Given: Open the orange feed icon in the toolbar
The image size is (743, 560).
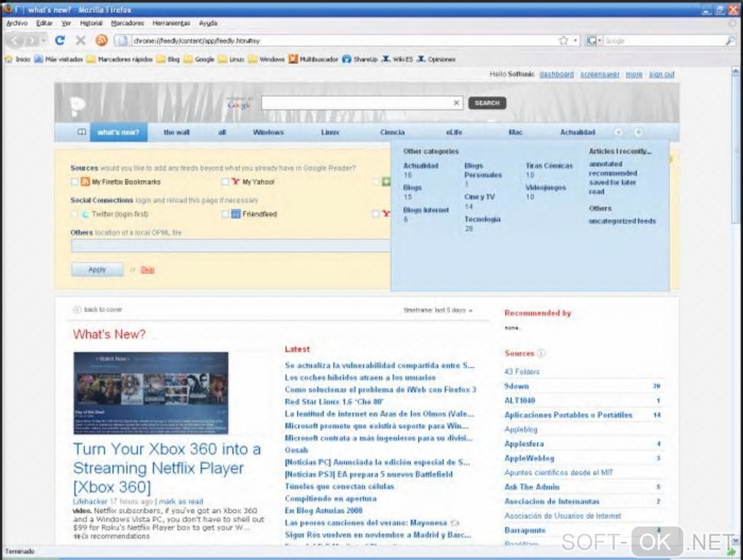Looking at the screenshot, I should click(101, 40).
